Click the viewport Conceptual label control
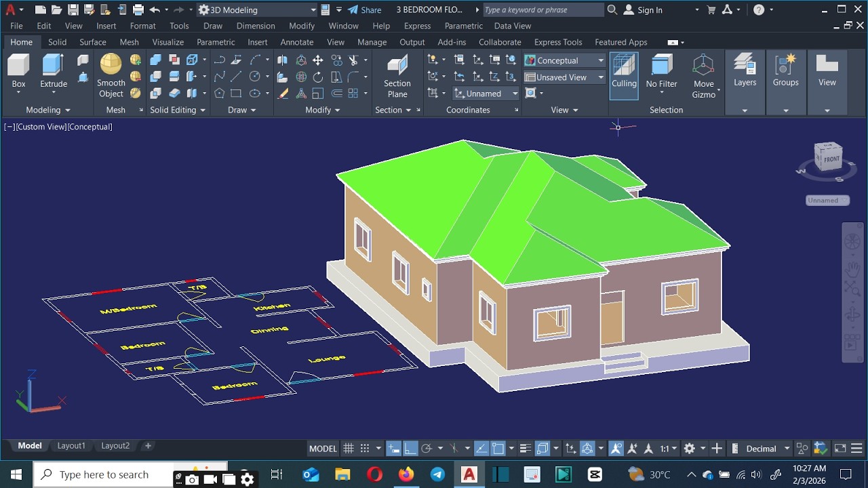Image resolution: width=868 pixels, height=488 pixels. [90, 127]
